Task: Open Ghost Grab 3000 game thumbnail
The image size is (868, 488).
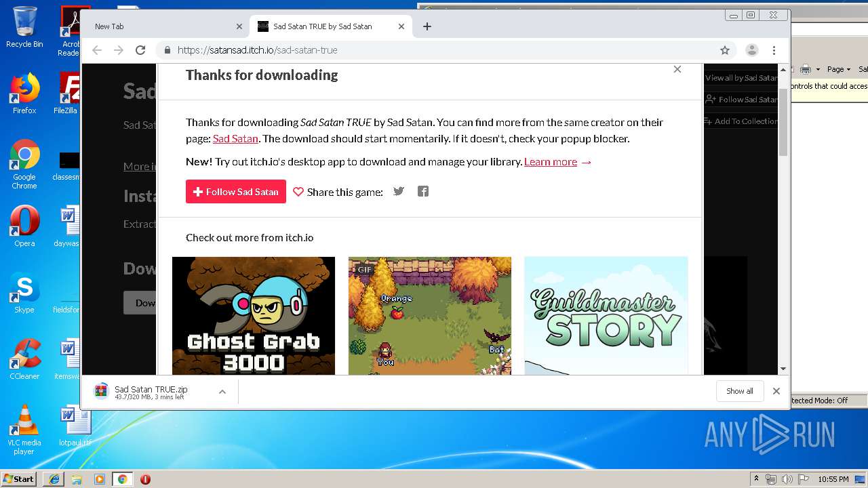Action: click(254, 316)
